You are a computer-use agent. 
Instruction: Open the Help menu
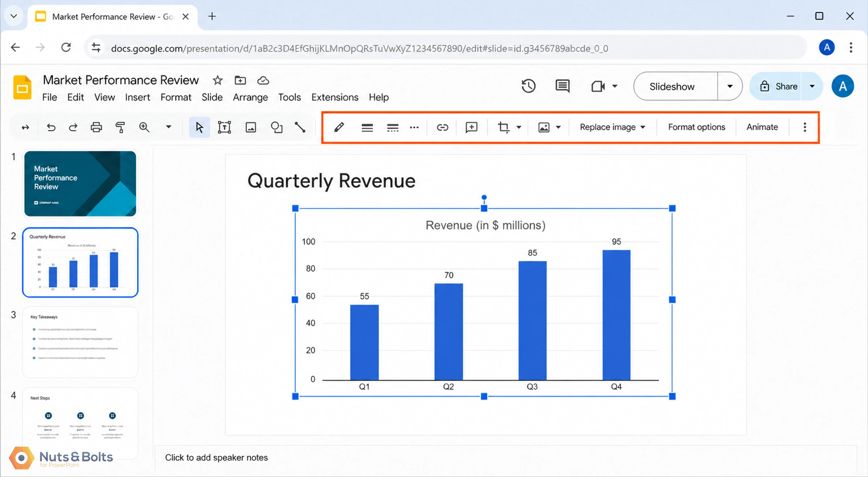[379, 97]
